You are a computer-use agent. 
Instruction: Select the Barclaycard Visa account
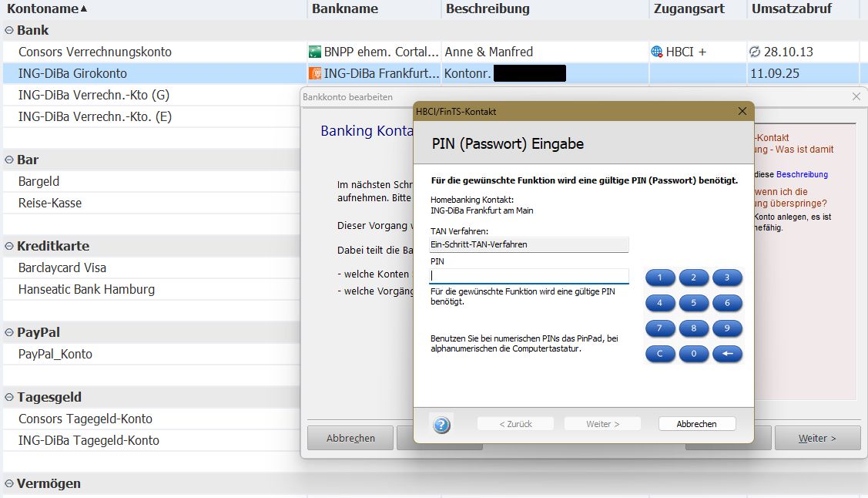click(151, 268)
